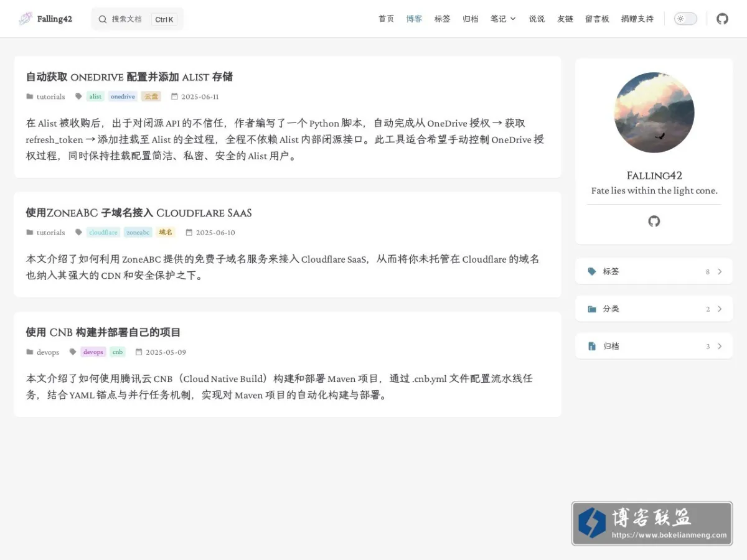
Task: Click the tagline Fate lies within the light cone.
Action: (x=654, y=190)
